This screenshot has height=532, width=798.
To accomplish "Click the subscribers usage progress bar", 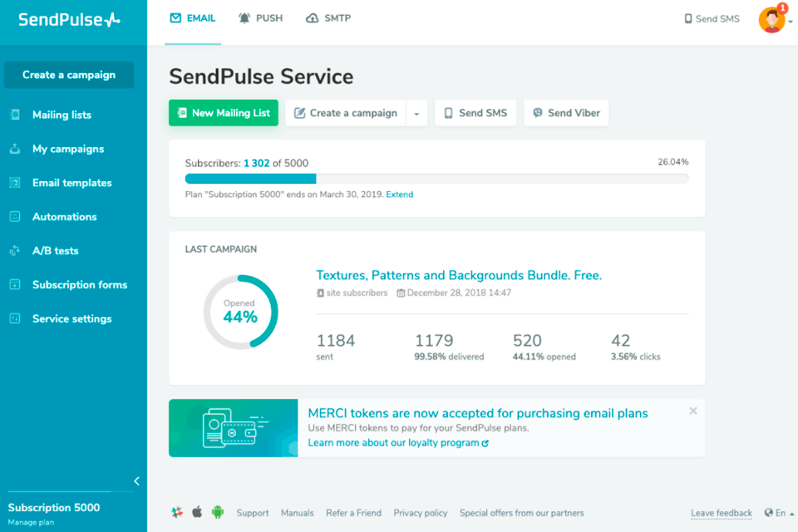I will coord(436,179).
